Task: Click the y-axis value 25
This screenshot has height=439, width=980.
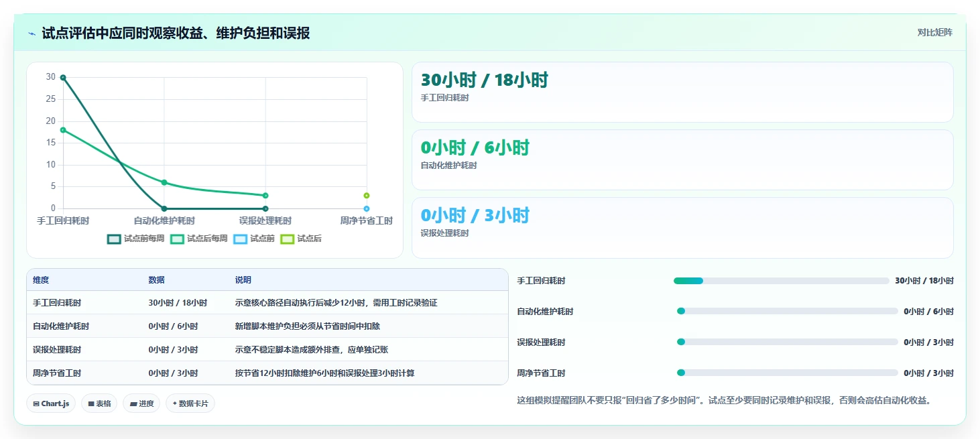Action: pos(51,99)
